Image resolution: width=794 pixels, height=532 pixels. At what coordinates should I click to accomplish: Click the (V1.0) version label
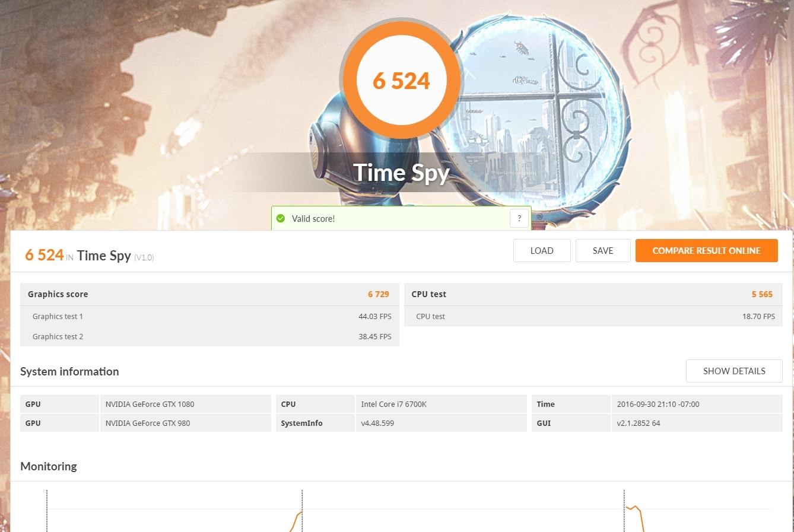coord(144,257)
